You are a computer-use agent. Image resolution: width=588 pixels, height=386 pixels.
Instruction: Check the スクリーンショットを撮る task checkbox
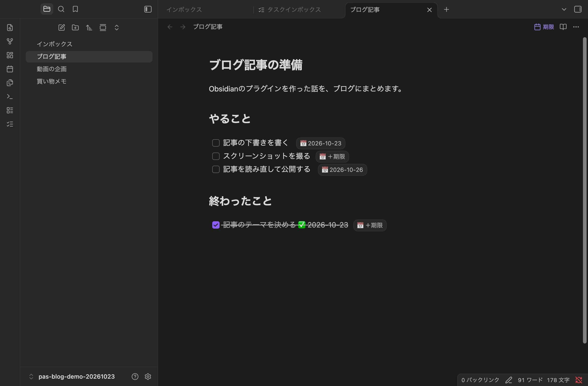click(x=216, y=156)
